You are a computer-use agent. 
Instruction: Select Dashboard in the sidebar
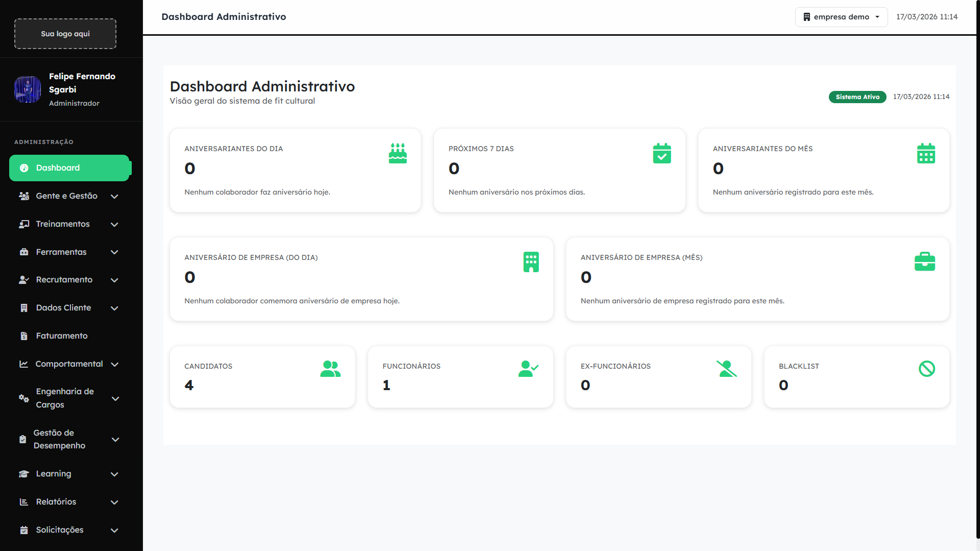[x=69, y=168]
